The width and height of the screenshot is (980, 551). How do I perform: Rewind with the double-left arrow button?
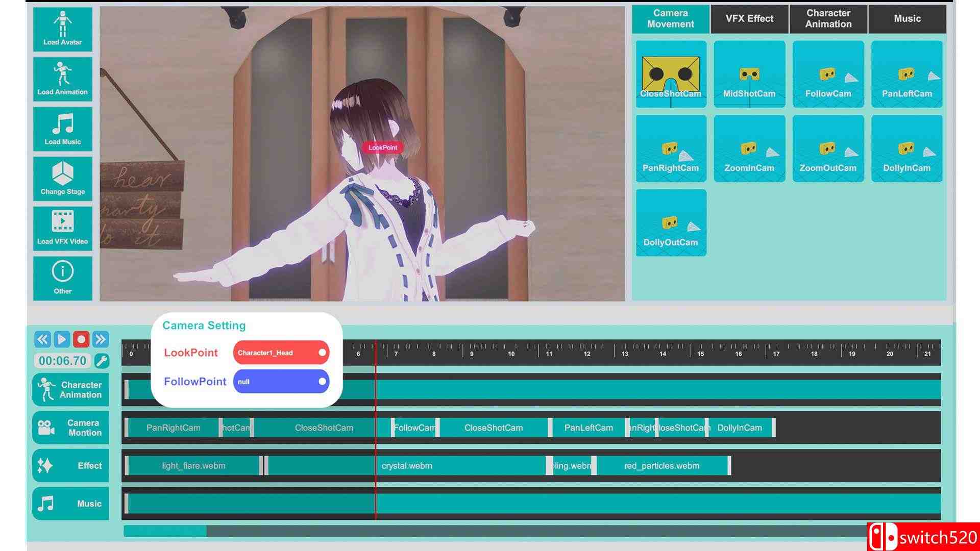(42, 339)
